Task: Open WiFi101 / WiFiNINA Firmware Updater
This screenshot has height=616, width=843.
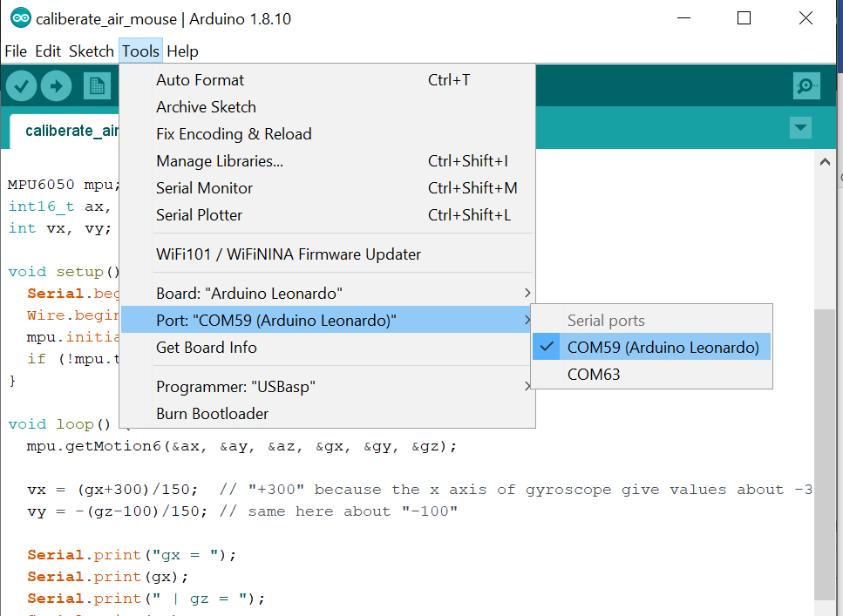Action: (x=328, y=254)
